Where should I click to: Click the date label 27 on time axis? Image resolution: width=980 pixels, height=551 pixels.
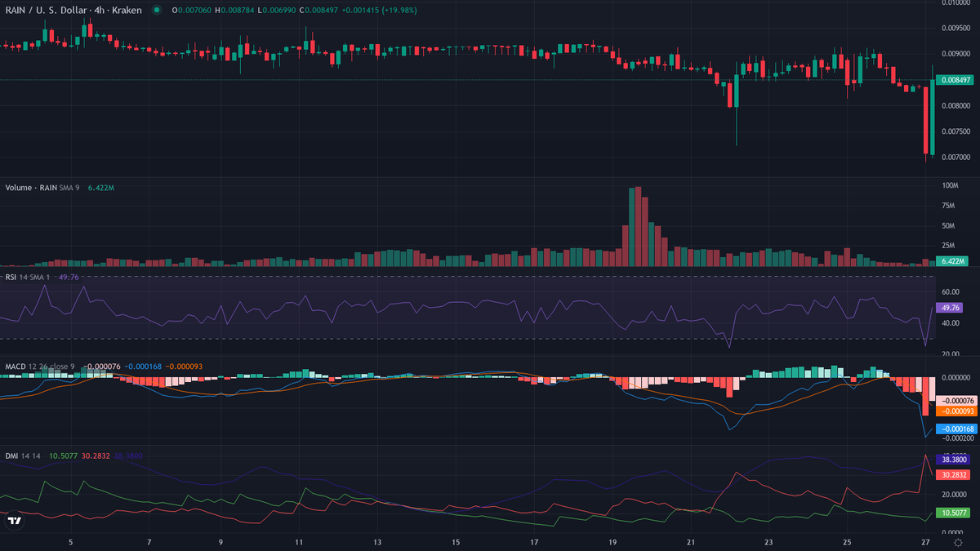(925, 542)
